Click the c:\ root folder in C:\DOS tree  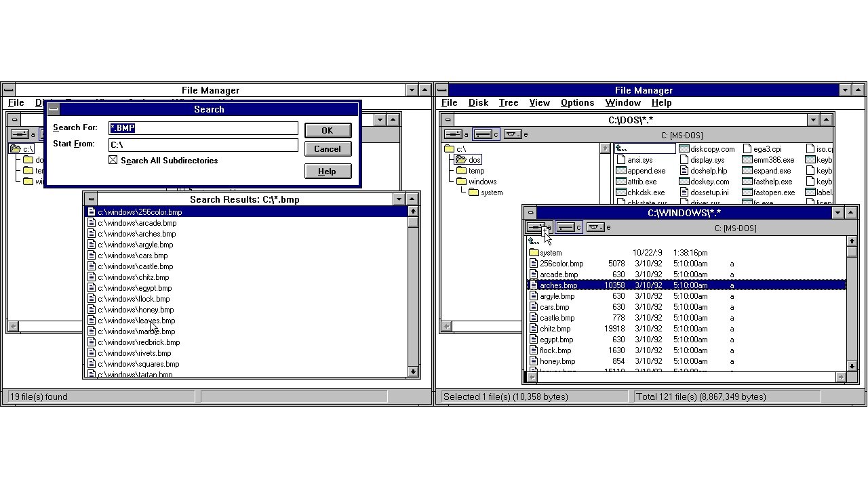450,149
